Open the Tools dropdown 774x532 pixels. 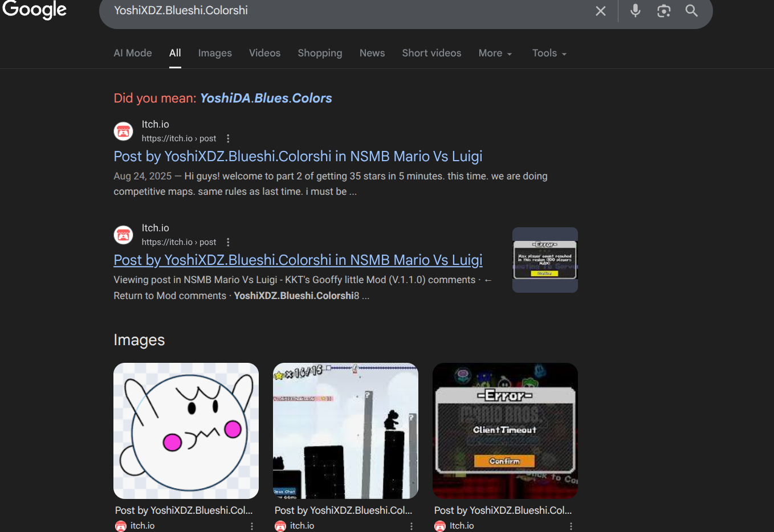(549, 53)
